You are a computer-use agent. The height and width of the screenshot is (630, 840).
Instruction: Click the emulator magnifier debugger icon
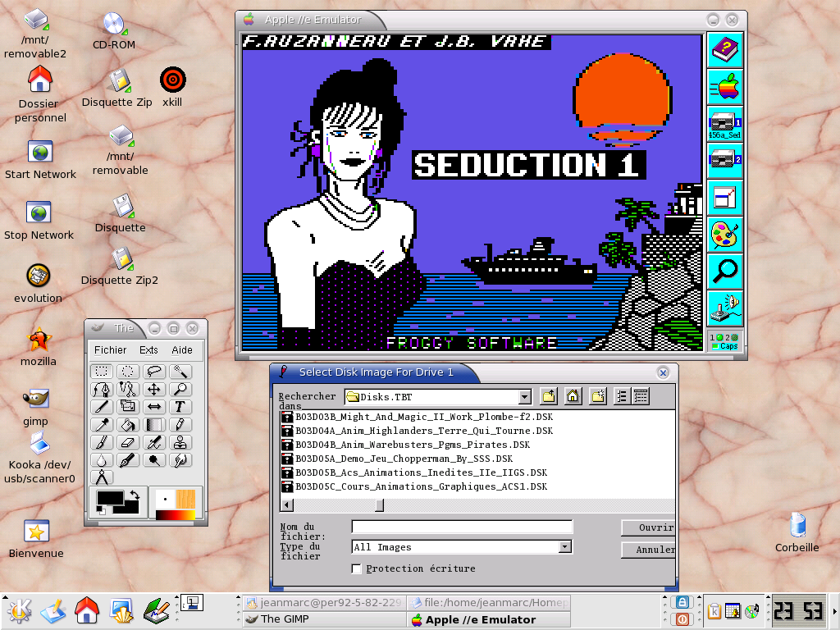(725, 272)
